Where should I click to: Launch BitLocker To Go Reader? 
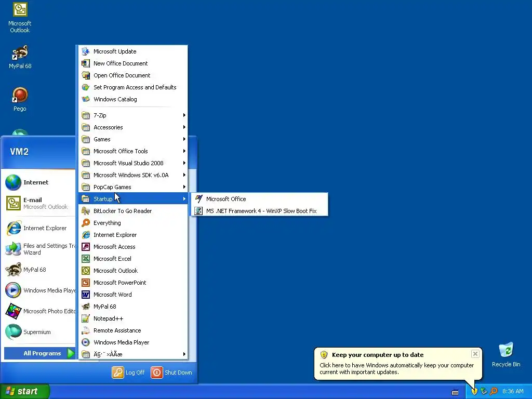coord(133,211)
